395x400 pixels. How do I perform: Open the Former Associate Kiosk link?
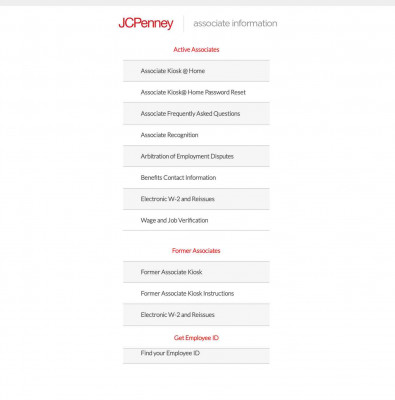[196, 272]
